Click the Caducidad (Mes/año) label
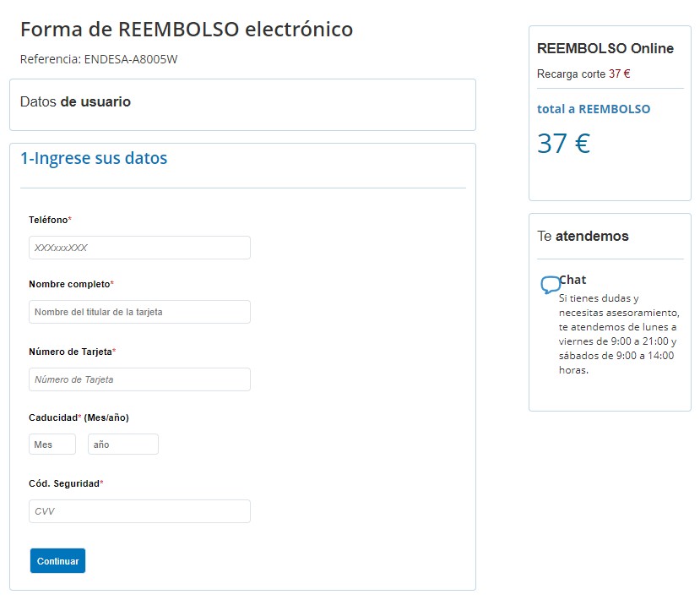700x600 pixels. [79, 417]
